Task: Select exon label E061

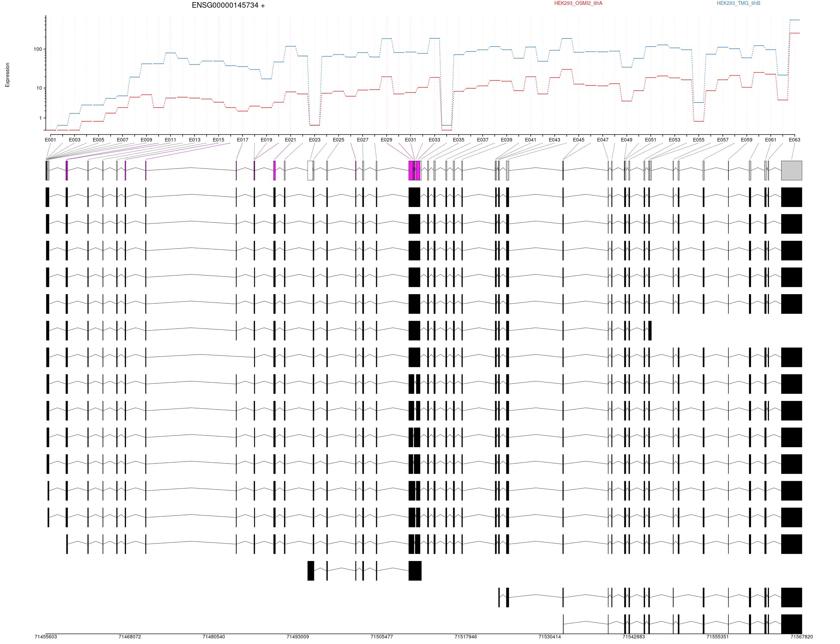Action: point(771,140)
